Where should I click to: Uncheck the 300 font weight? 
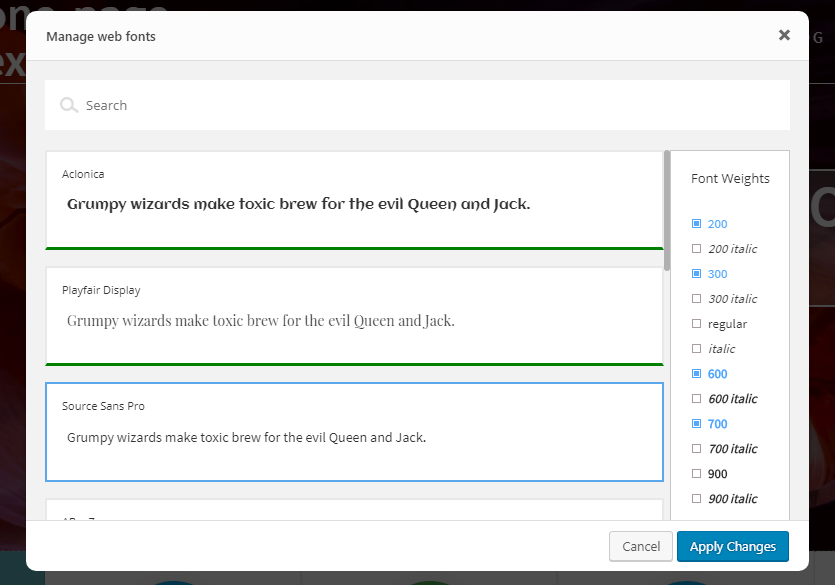696,274
